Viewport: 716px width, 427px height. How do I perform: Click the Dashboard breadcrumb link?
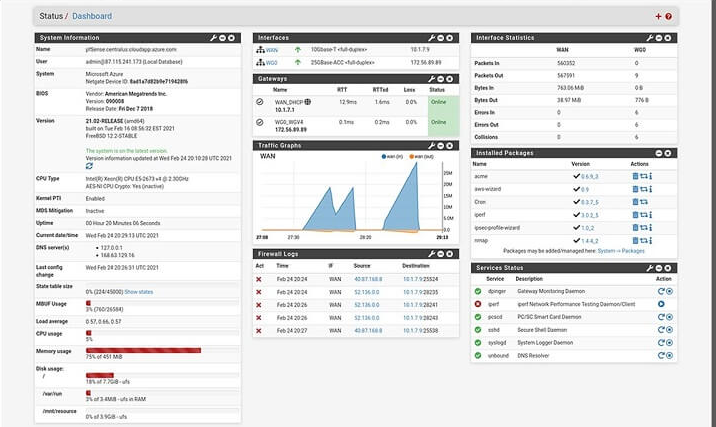92,16
